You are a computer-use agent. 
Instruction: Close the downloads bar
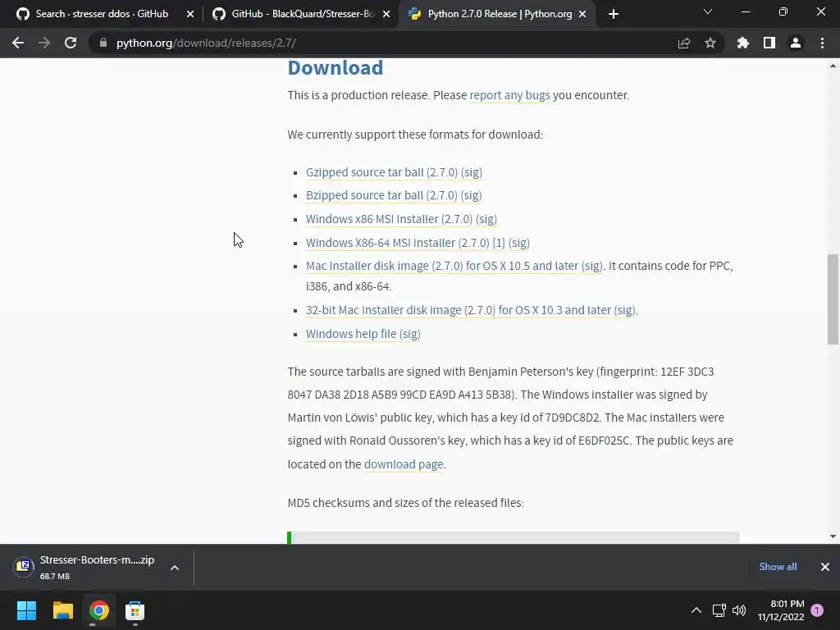point(825,567)
